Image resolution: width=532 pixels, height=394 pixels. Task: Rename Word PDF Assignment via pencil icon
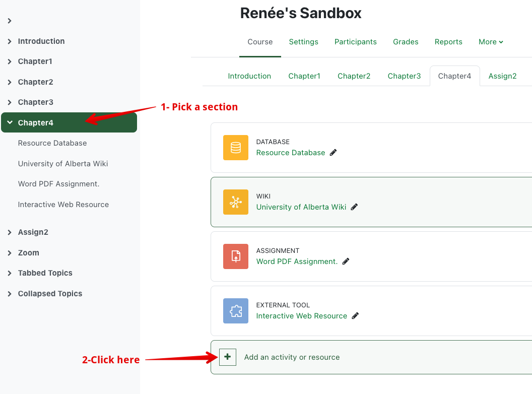coord(346,261)
